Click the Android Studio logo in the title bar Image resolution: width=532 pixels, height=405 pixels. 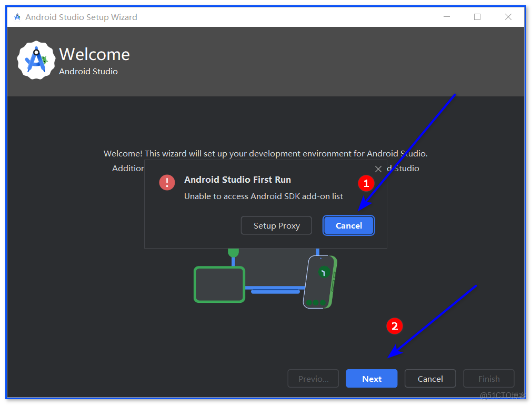[x=17, y=16]
